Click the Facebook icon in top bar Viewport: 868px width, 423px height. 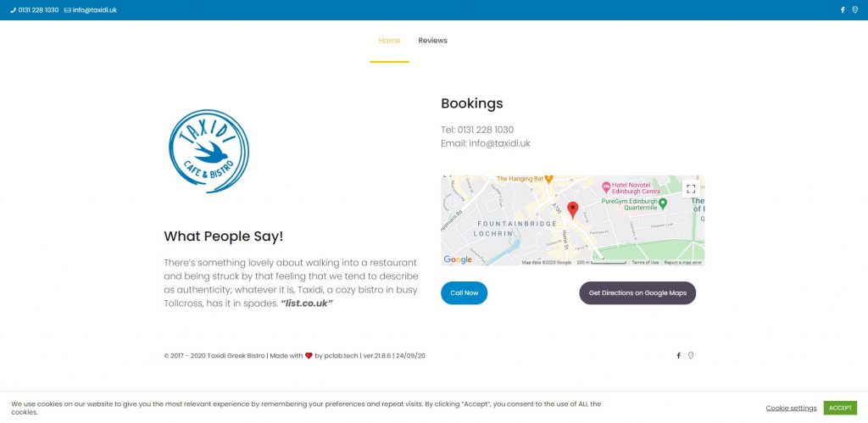click(843, 10)
